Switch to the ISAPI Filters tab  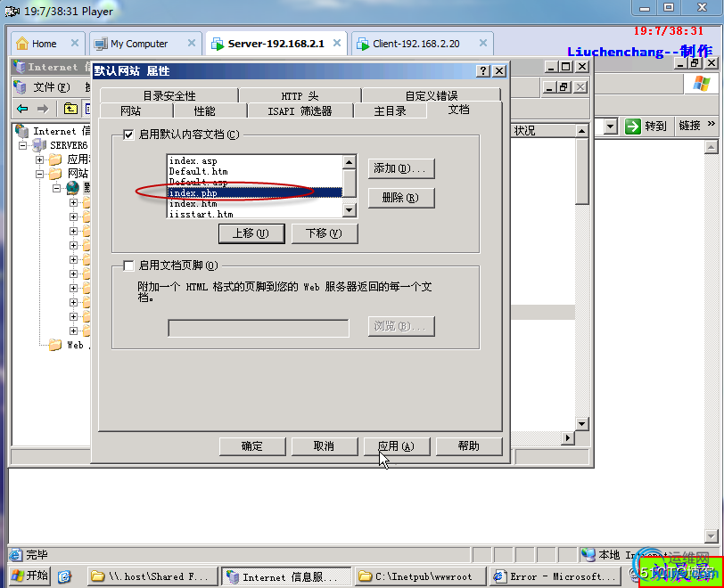click(x=300, y=110)
